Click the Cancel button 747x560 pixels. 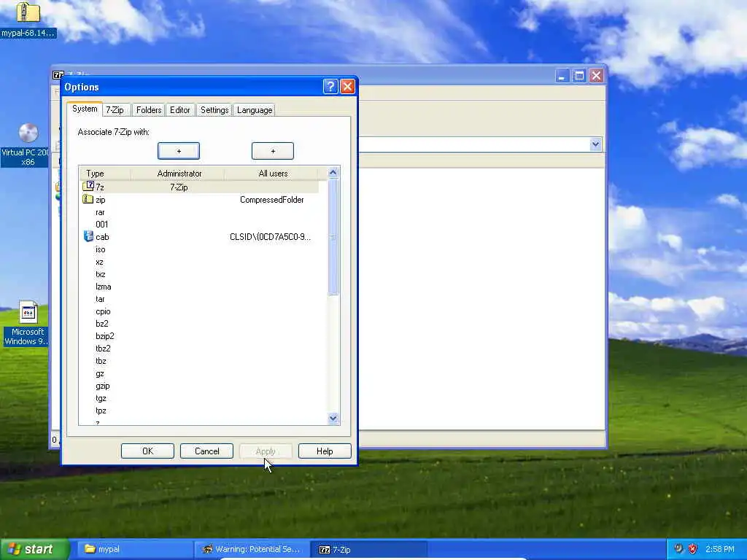click(x=206, y=451)
